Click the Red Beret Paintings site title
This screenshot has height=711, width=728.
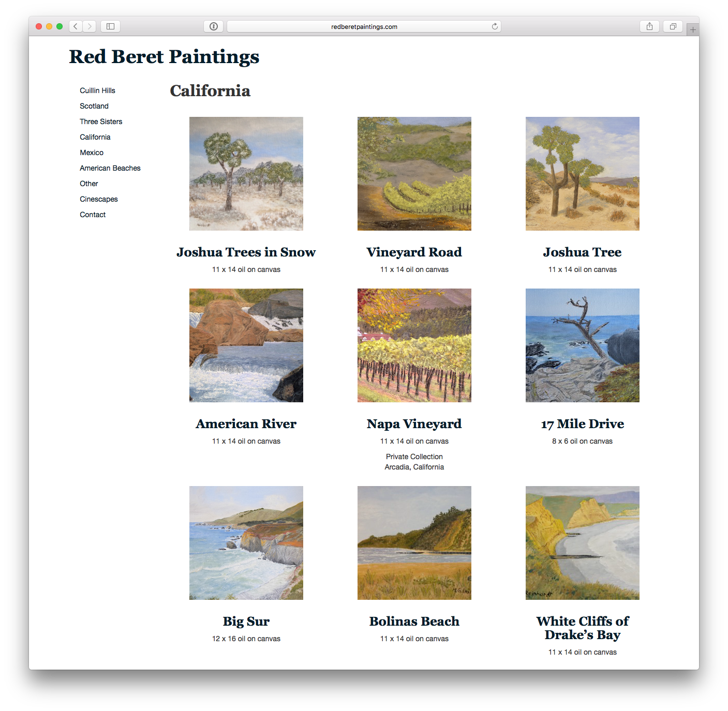[164, 56]
